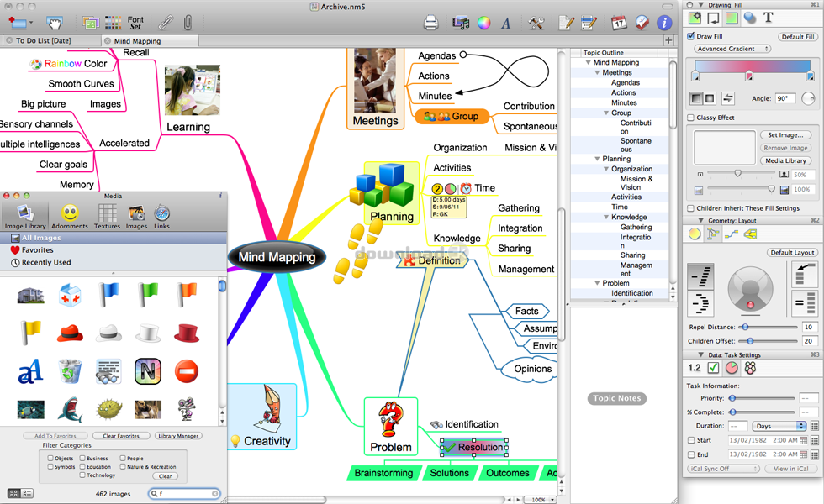Image resolution: width=824 pixels, height=504 pixels.
Task: Select Favorites in the Media list
Action: [x=37, y=250]
